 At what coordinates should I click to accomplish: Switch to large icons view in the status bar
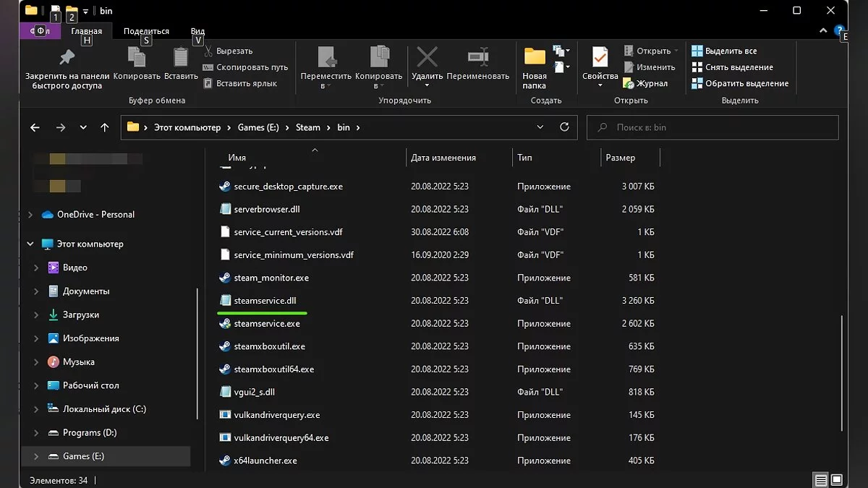click(x=837, y=480)
